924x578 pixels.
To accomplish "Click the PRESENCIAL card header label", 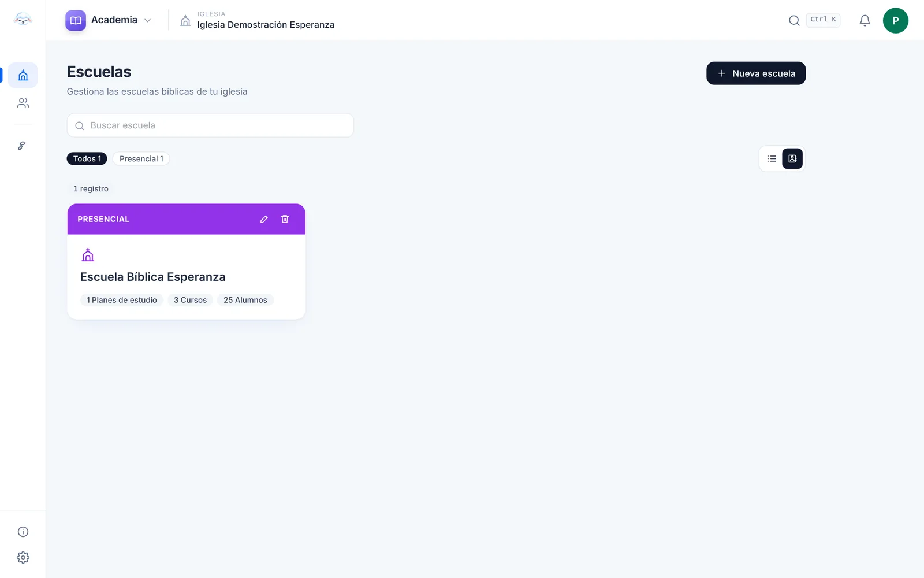I will click(103, 219).
